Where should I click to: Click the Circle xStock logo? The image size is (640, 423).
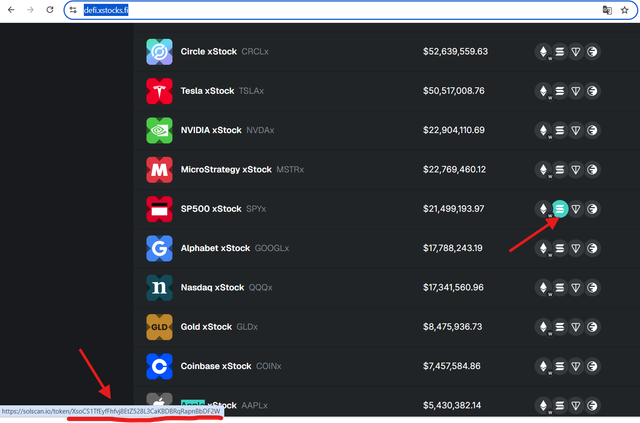159,52
